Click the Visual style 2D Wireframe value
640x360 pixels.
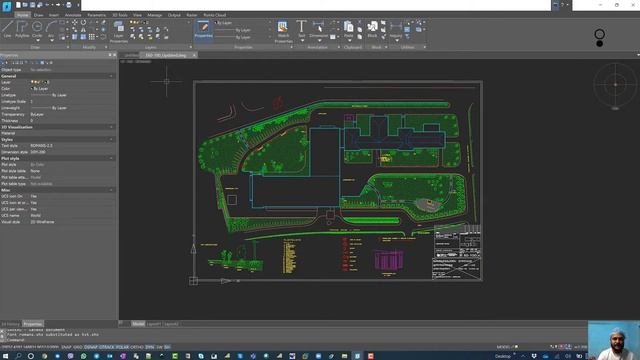72,222
